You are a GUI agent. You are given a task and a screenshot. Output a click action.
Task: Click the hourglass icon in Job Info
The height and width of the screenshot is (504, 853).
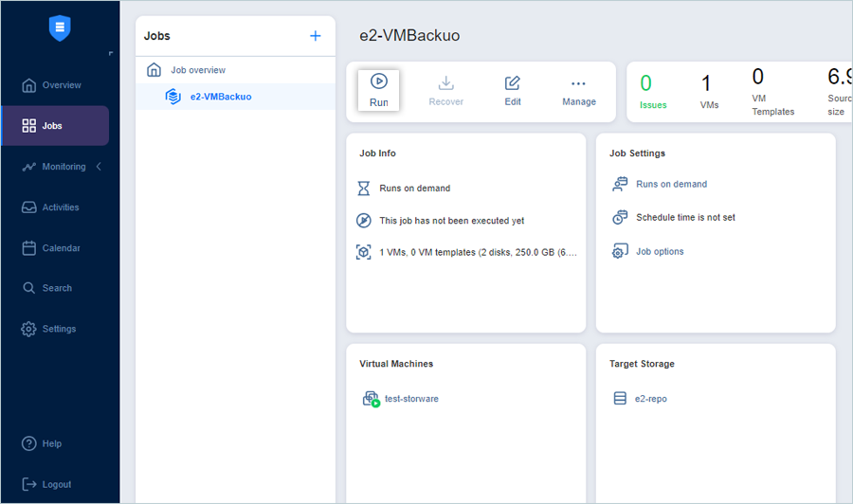click(363, 189)
